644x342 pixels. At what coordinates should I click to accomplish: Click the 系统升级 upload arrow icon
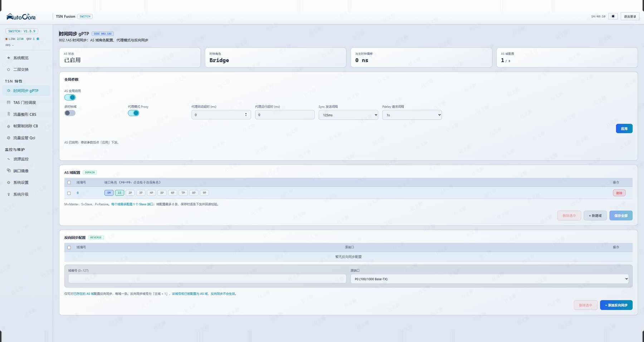click(9, 194)
